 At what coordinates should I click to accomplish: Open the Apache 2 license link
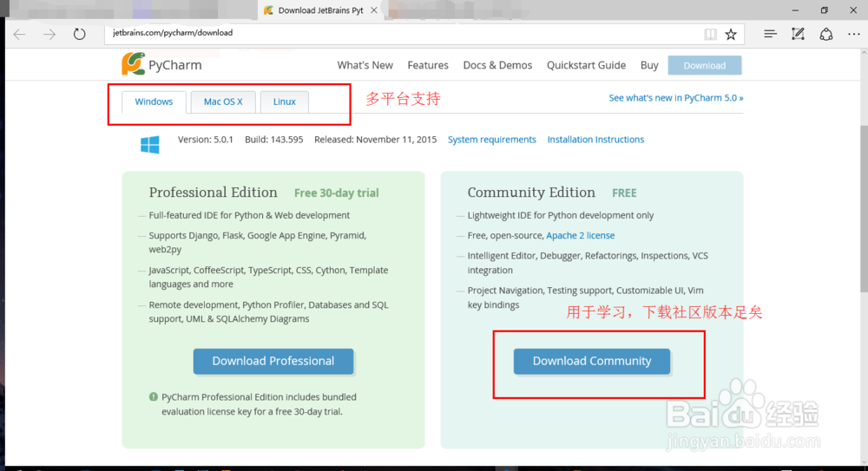click(x=580, y=235)
